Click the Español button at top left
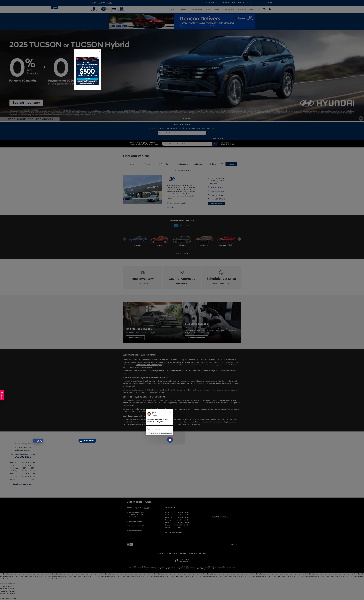Viewport: 364px width, 600px height. click(x=55, y=8)
